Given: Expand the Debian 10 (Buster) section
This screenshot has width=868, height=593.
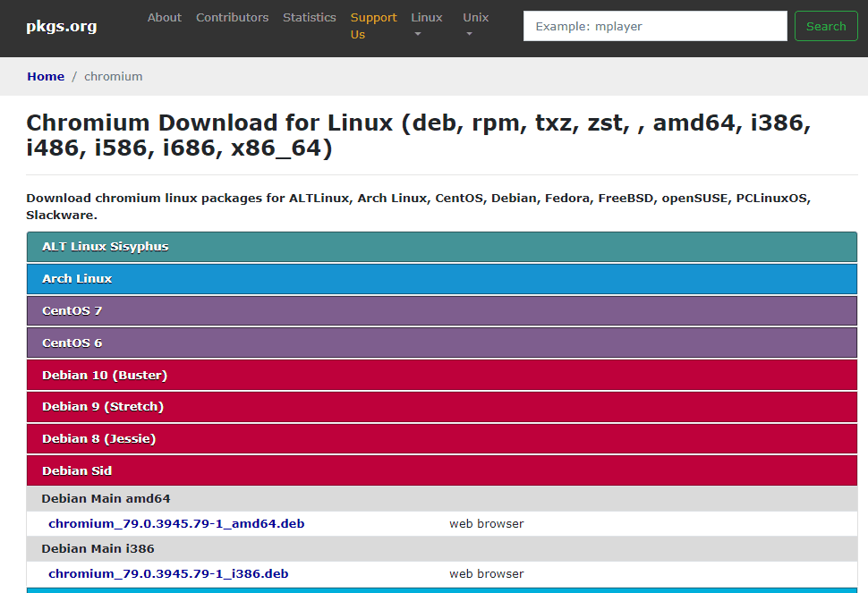Looking at the screenshot, I should coord(442,375).
